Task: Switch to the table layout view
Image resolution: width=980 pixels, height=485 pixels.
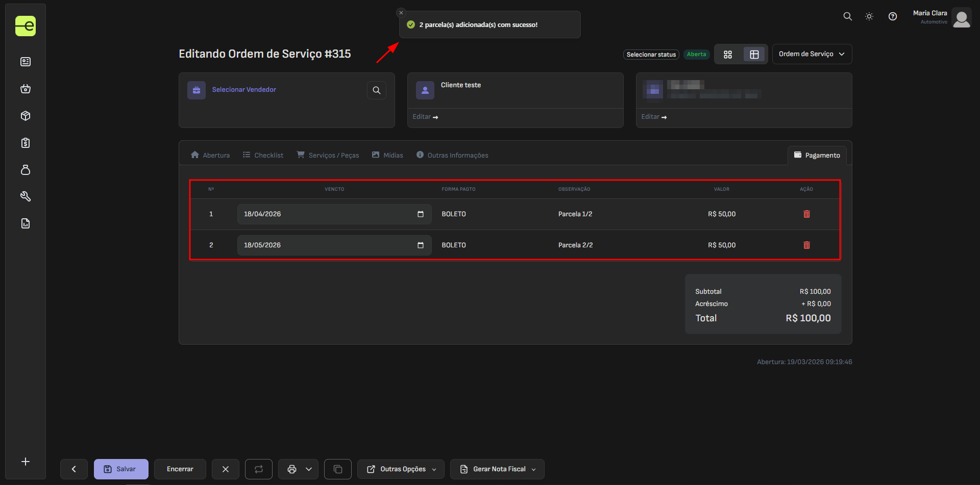Action: pyautogui.click(x=754, y=55)
